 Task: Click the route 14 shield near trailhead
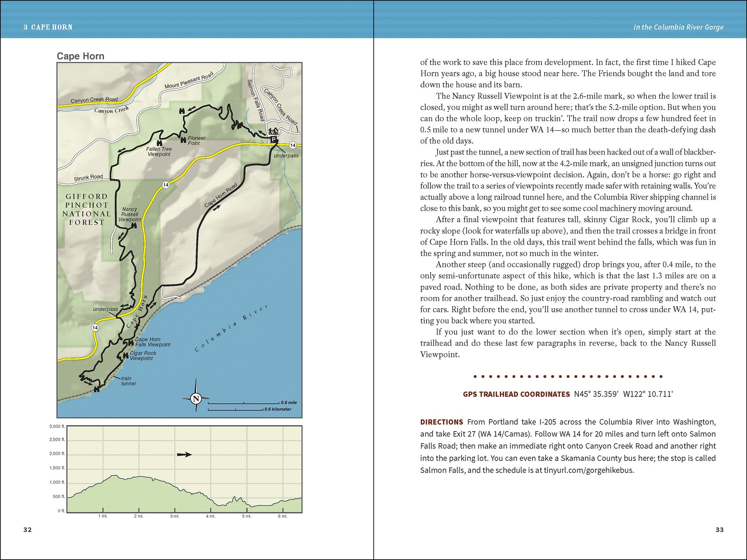(x=293, y=145)
